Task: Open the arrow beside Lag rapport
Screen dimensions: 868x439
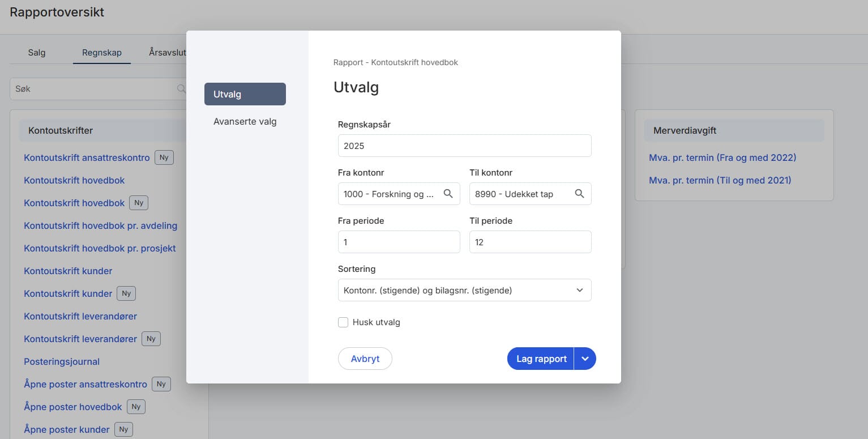Action: [x=585, y=359]
